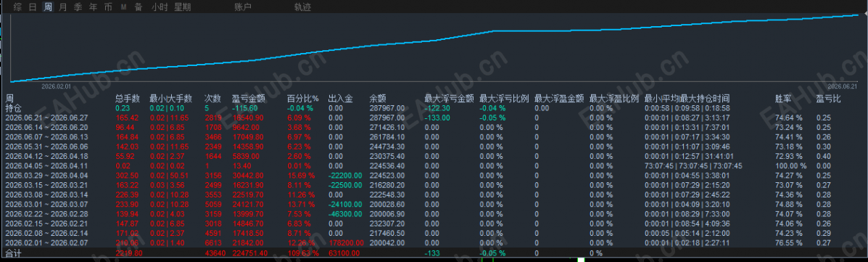Screen dimensions: 868x262
Task: Open the 季 quarterly tab
Action: [x=78, y=7]
